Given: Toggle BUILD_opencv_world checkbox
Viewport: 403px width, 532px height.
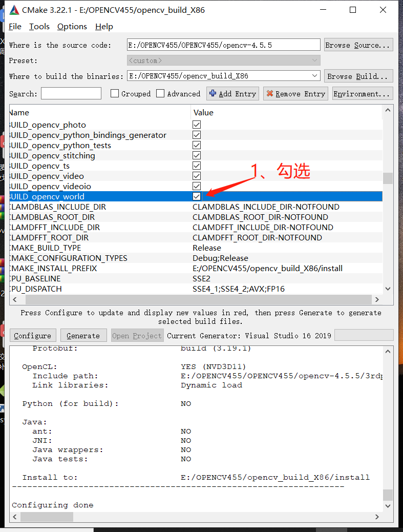Looking at the screenshot, I should tap(197, 196).
